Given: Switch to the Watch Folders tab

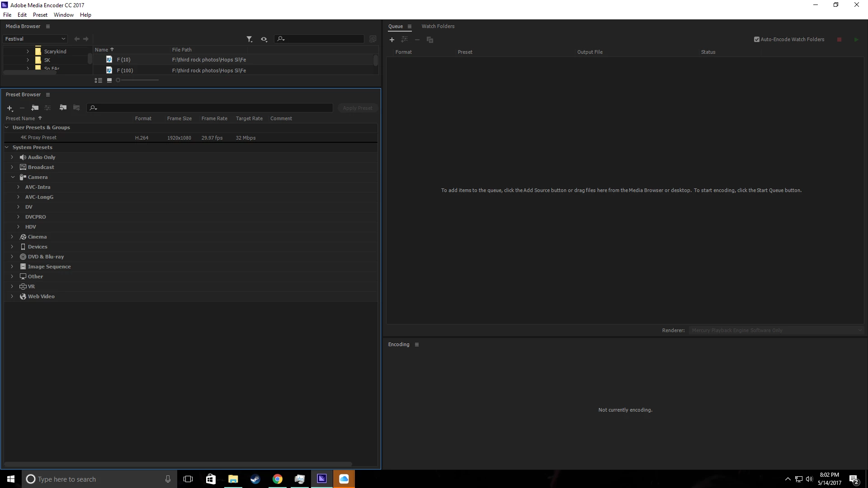Looking at the screenshot, I should pyautogui.click(x=438, y=26).
